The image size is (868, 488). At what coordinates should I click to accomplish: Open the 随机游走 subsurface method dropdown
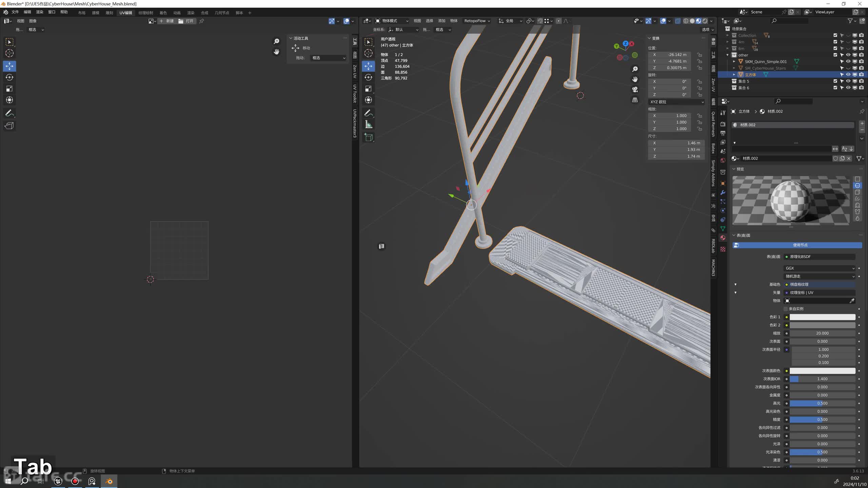[820, 276]
